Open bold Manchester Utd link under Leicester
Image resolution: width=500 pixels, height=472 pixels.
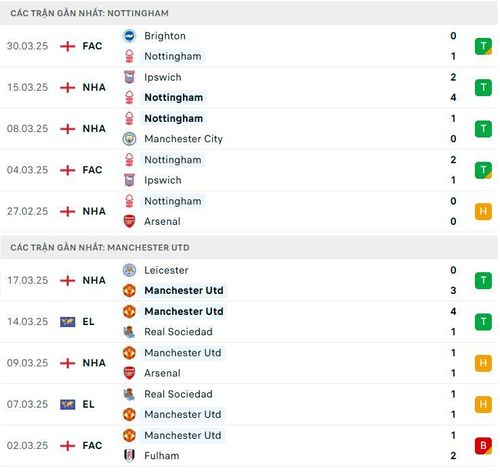[x=184, y=290]
